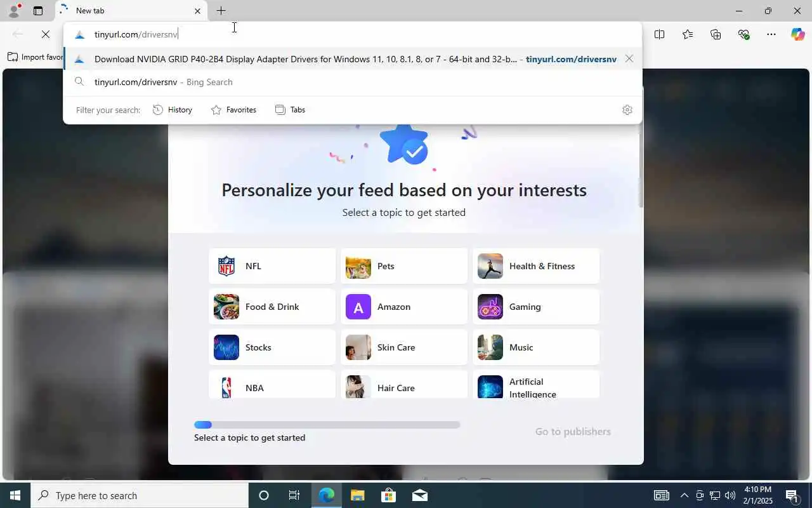The width and height of the screenshot is (812, 508).
Task: Open Browser essentials heart icon
Action: click(x=743, y=34)
